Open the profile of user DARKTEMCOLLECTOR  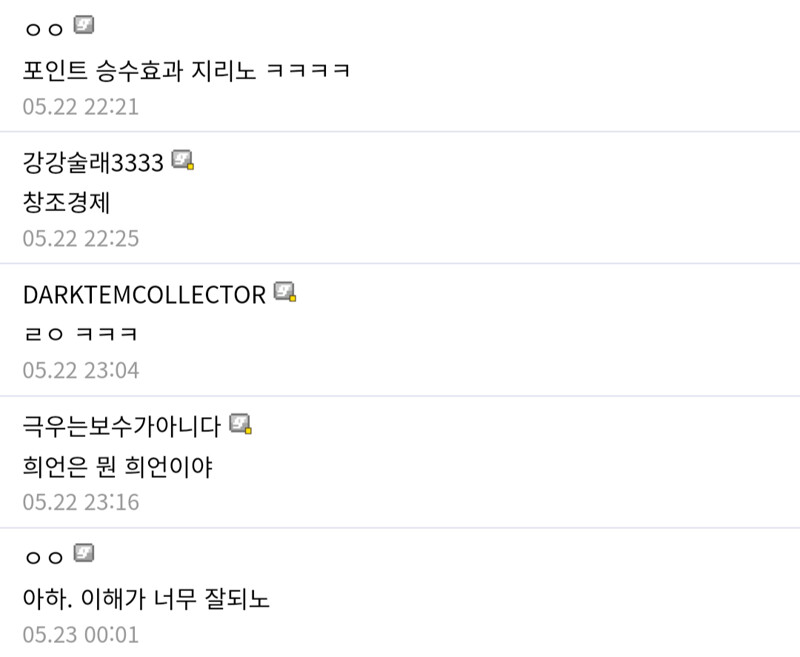pos(144,294)
